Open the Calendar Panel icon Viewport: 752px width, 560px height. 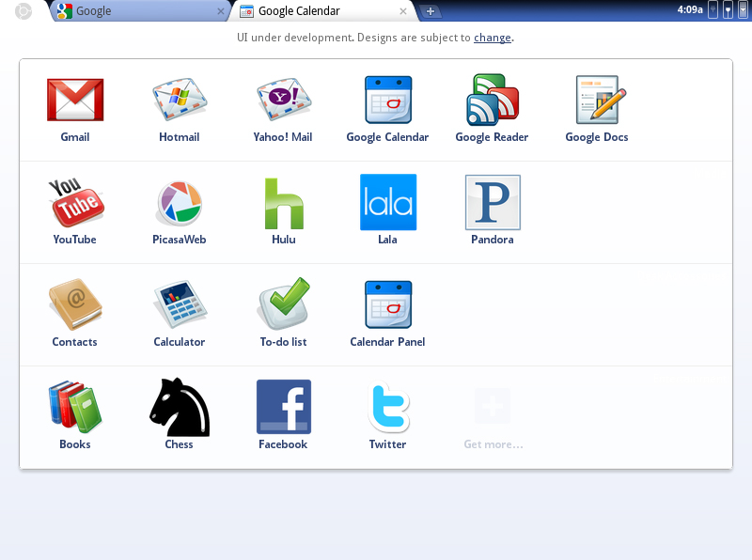(x=388, y=304)
